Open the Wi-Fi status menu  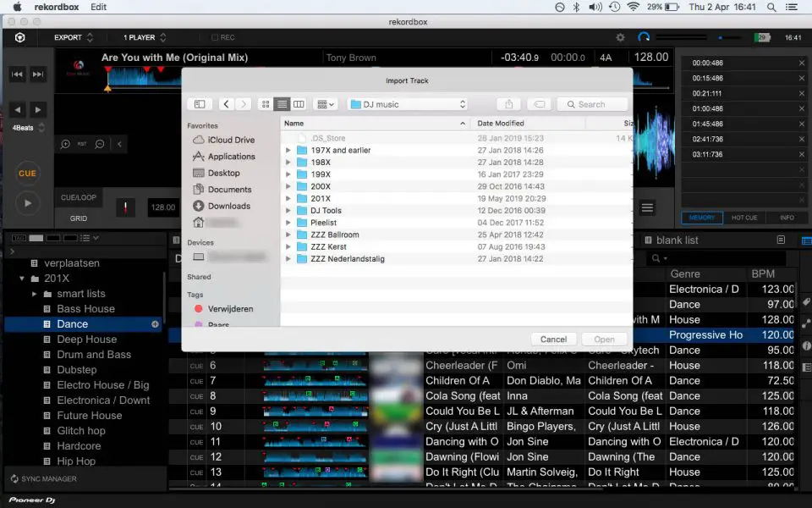[x=633, y=7]
